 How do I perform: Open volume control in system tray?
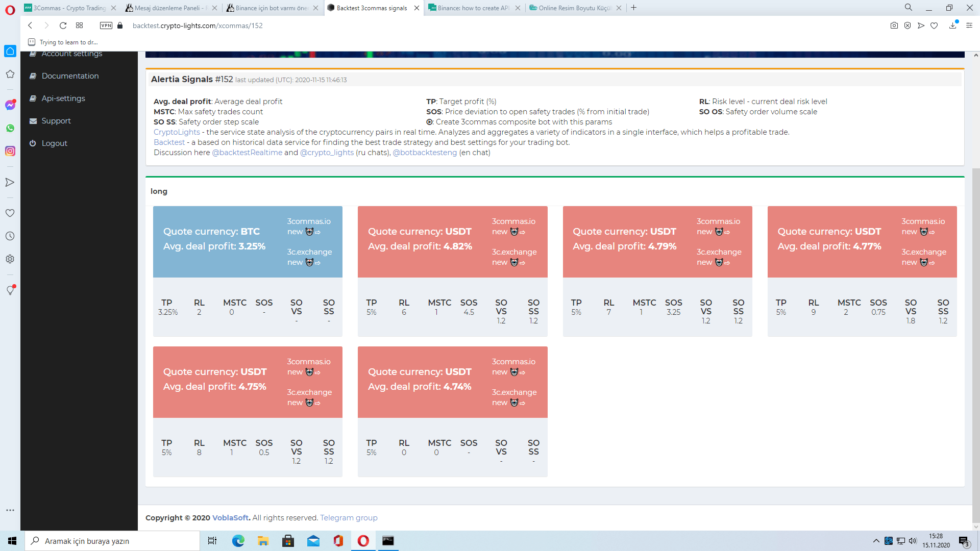click(913, 541)
